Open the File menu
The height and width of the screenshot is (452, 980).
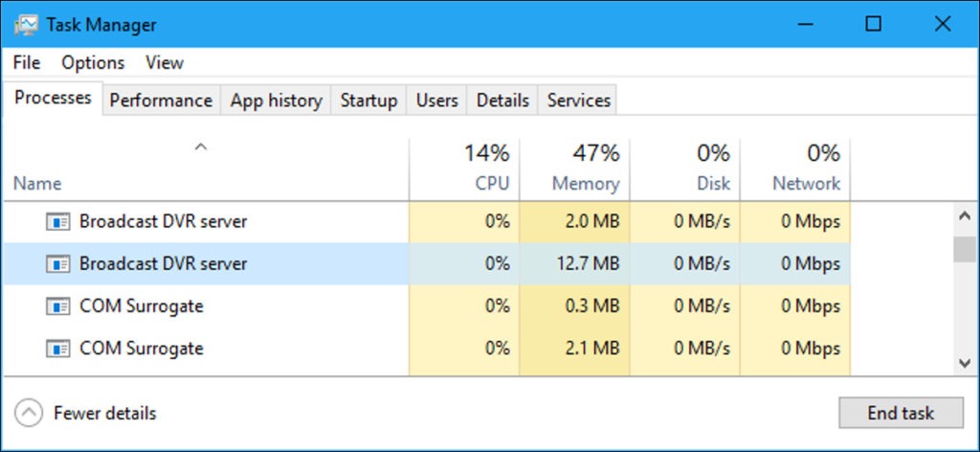click(27, 62)
